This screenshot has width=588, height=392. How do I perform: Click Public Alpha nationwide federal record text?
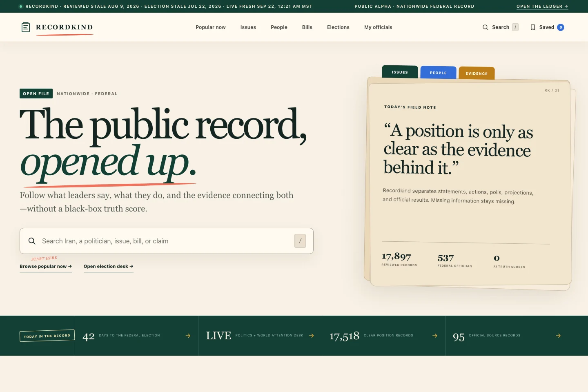(x=414, y=7)
